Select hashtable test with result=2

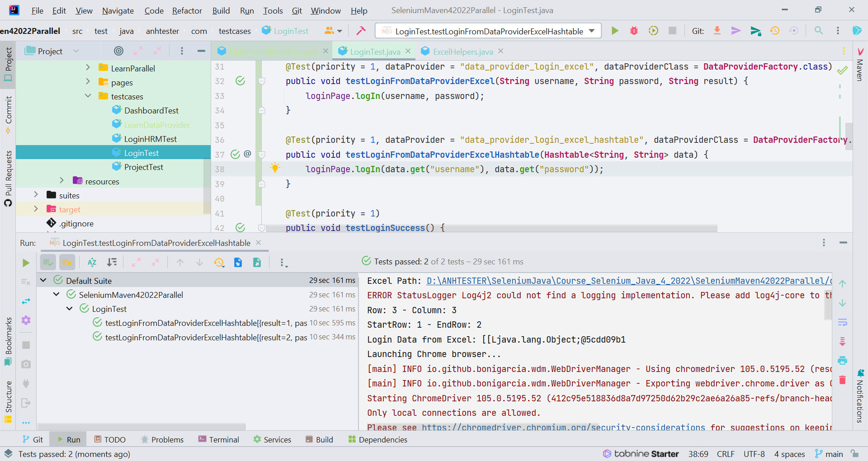pos(206,337)
